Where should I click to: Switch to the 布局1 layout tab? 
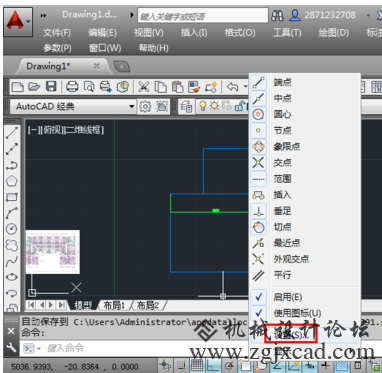coord(114,305)
